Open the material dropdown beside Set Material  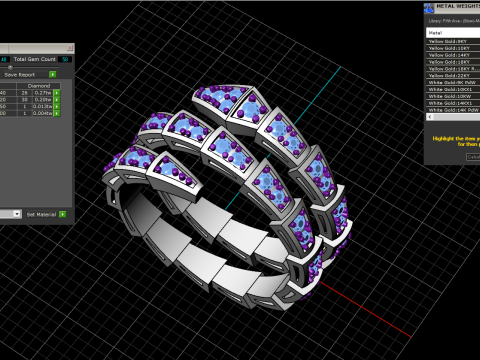point(17,214)
